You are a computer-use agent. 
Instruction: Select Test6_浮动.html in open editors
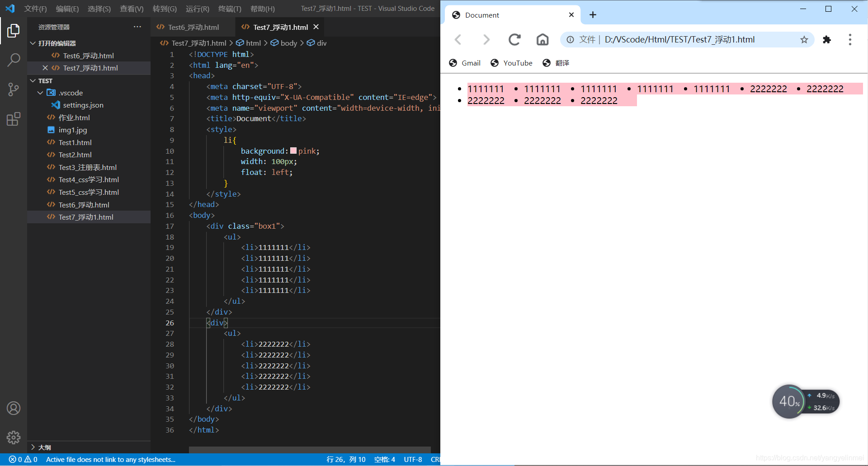pyautogui.click(x=89, y=56)
